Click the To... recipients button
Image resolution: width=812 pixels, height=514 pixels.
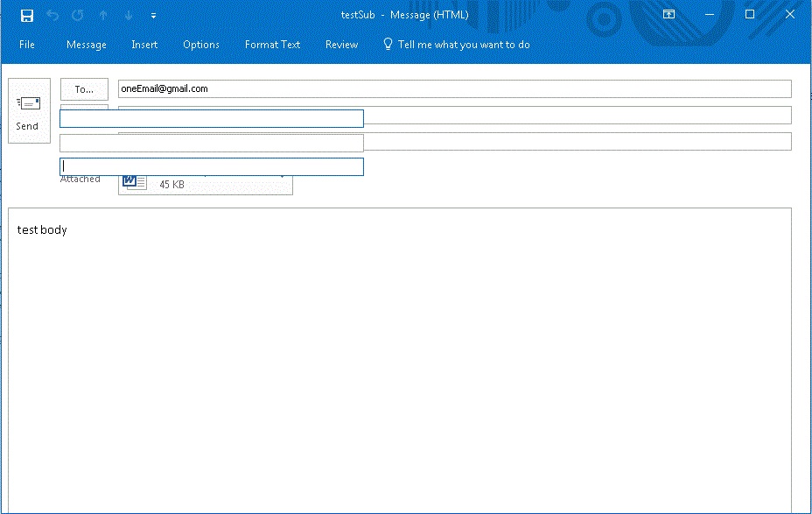pos(84,89)
